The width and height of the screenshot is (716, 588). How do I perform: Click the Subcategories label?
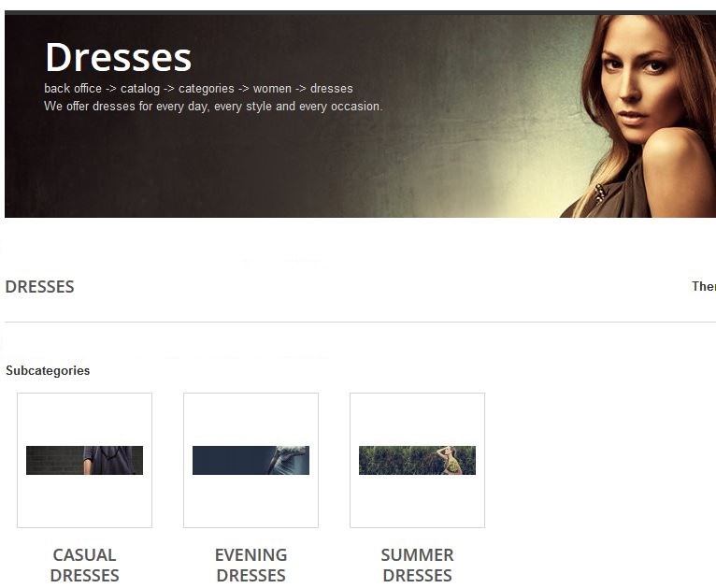tap(48, 371)
